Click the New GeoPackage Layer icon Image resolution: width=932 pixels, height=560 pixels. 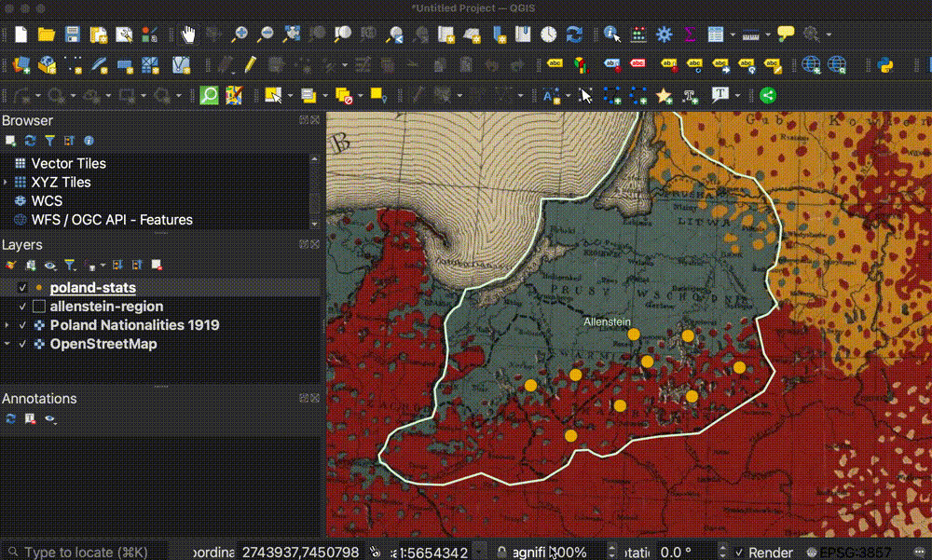pos(47,65)
